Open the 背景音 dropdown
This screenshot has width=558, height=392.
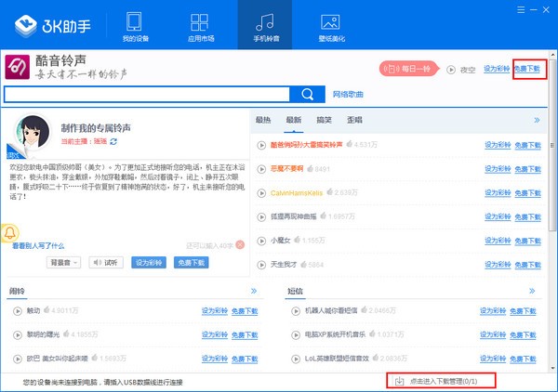(63, 263)
